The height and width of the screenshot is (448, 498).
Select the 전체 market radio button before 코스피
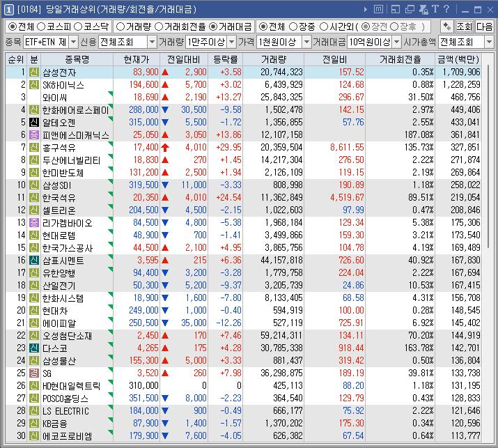pyautogui.click(x=13, y=26)
